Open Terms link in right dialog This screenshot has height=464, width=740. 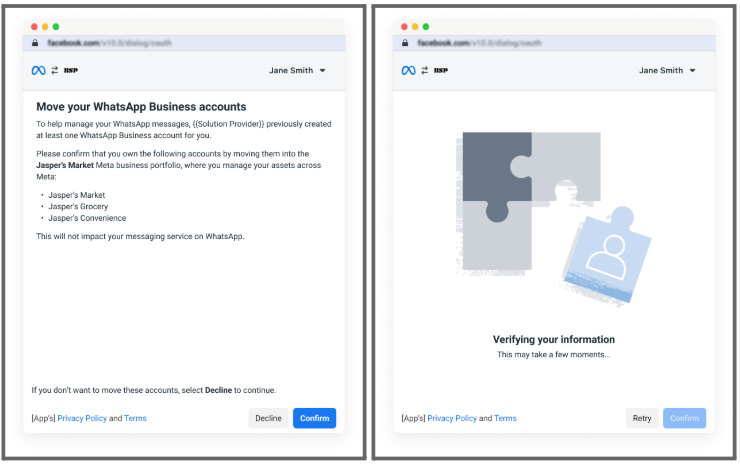[505, 418]
